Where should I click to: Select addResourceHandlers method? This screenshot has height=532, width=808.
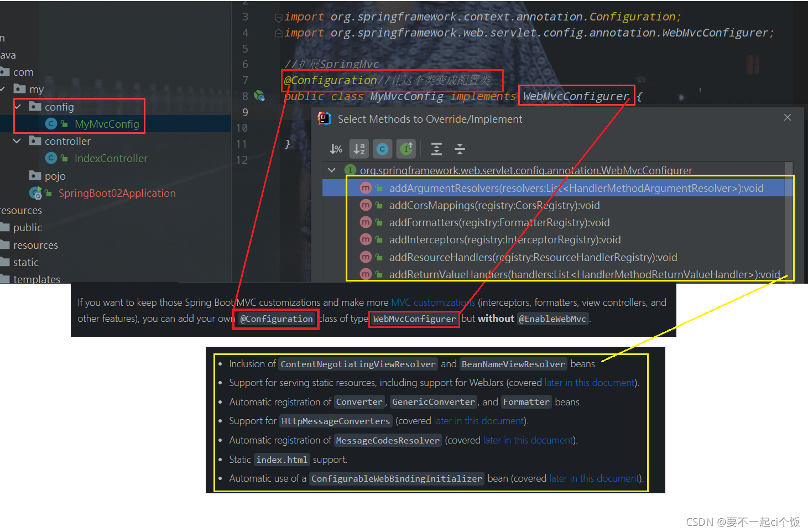533,258
